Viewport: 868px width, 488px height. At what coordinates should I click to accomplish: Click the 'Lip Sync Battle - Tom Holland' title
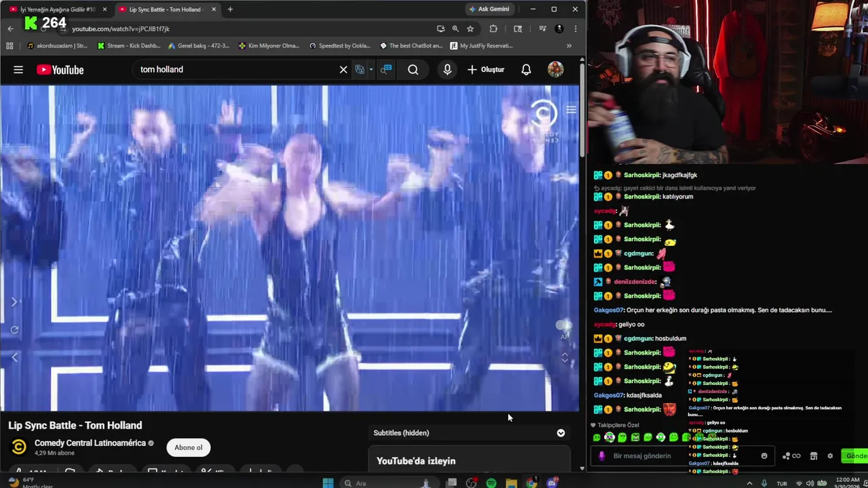[75, 425]
